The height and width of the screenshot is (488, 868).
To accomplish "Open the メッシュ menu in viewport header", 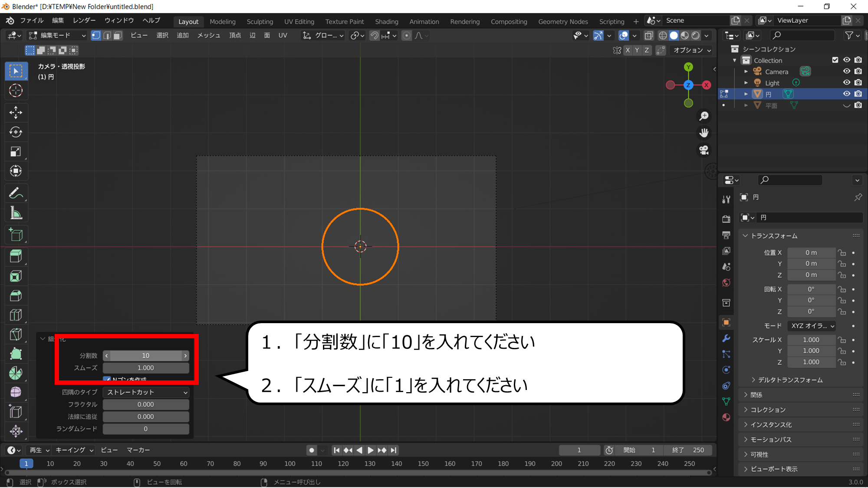I will point(208,36).
